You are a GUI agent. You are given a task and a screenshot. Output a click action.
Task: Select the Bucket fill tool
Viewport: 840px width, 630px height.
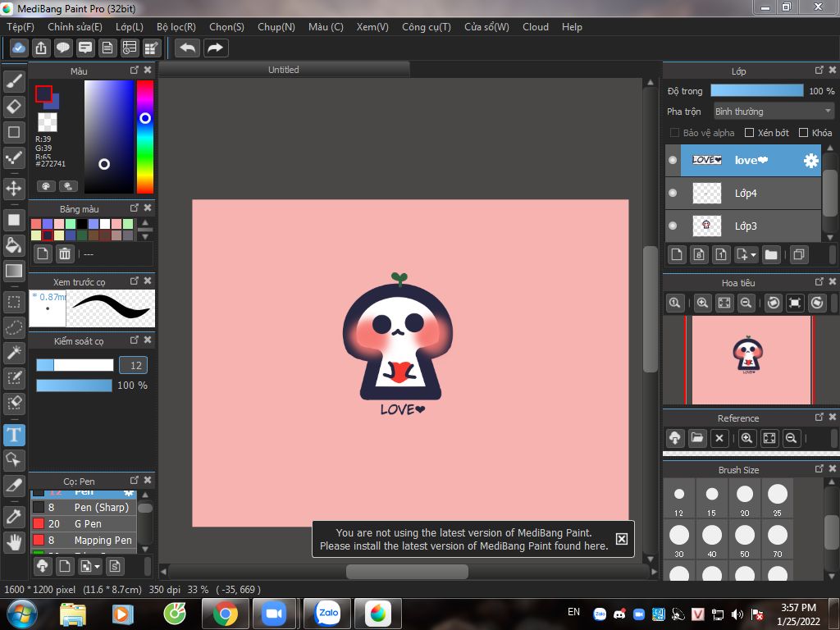click(x=14, y=245)
